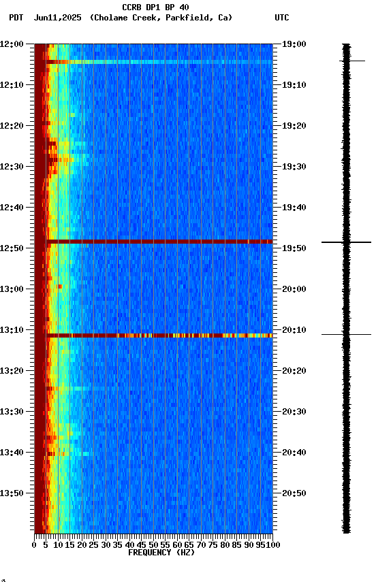Click the PDT timezone label

click(16, 18)
